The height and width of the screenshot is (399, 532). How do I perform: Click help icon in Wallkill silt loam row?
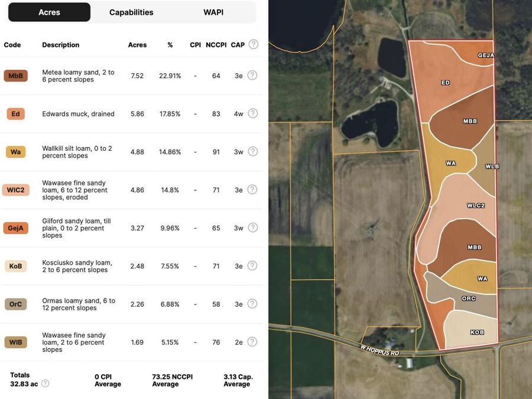pos(253,151)
